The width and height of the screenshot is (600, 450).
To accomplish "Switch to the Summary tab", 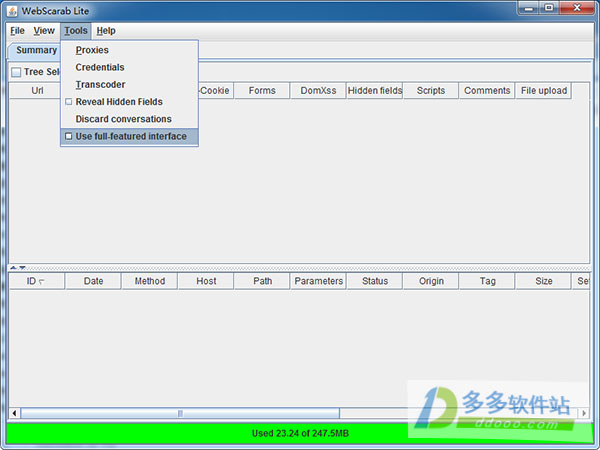I will pyautogui.click(x=34, y=50).
